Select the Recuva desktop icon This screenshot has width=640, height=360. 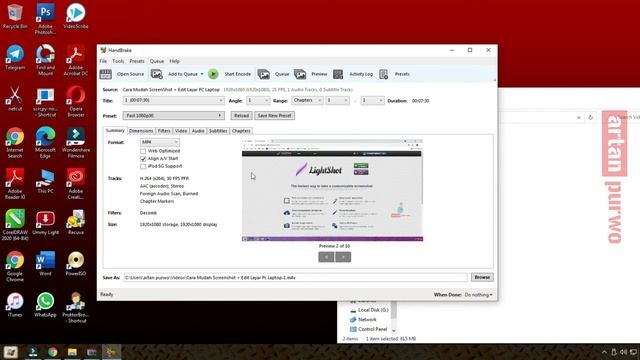[x=76, y=222]
